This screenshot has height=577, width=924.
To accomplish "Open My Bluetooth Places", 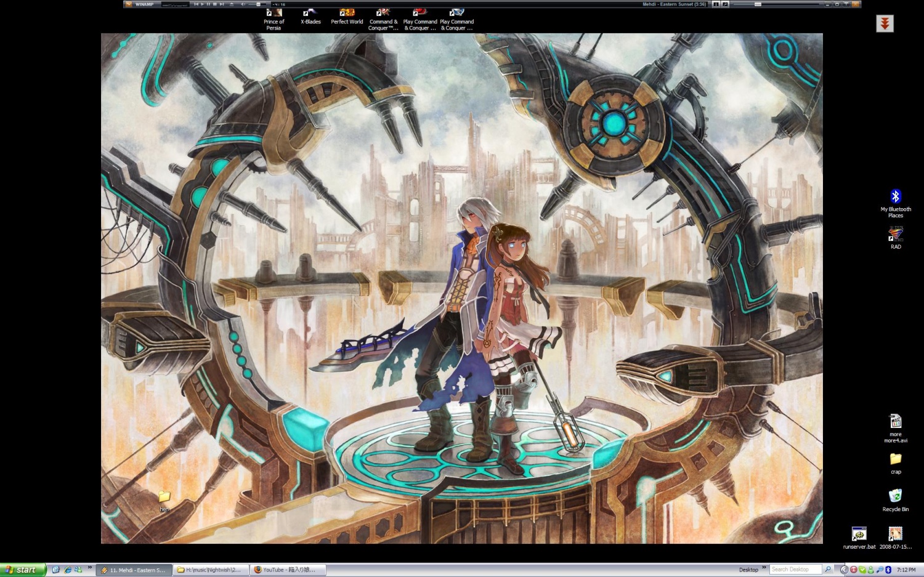I will (896, 204).
